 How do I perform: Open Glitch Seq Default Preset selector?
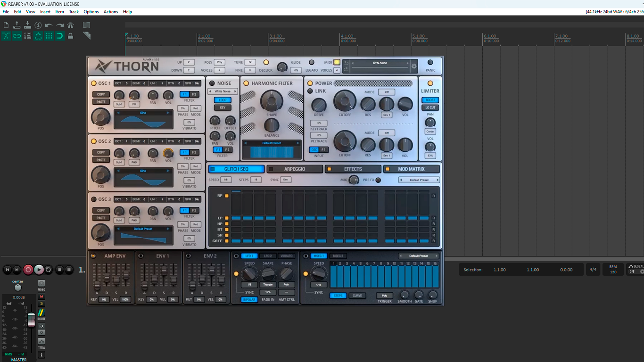[x=419, y=180]
